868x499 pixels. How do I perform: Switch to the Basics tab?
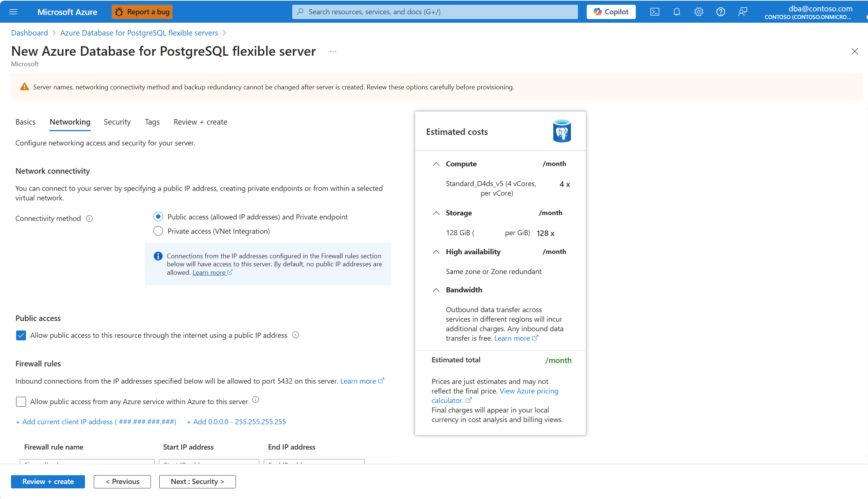[26, 122]
